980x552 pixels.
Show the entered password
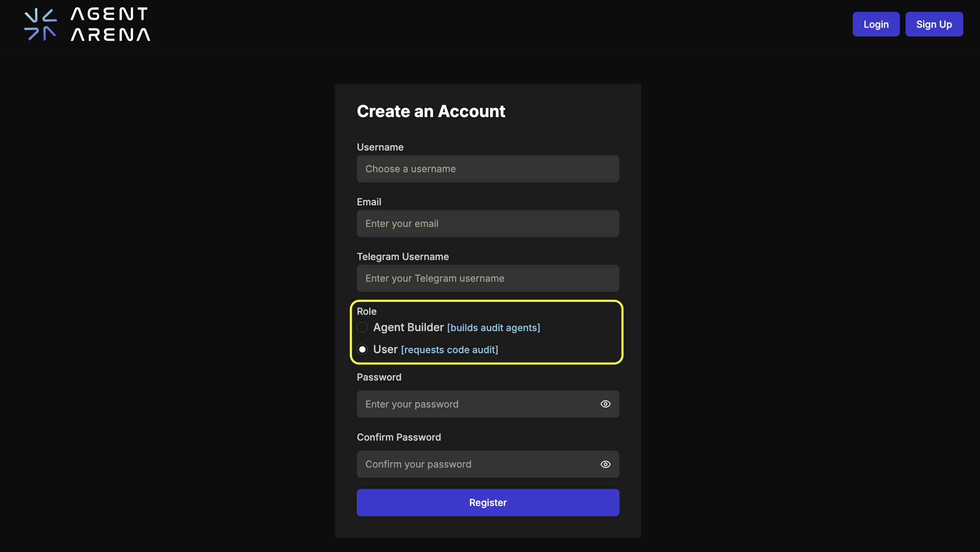point(605,404)
